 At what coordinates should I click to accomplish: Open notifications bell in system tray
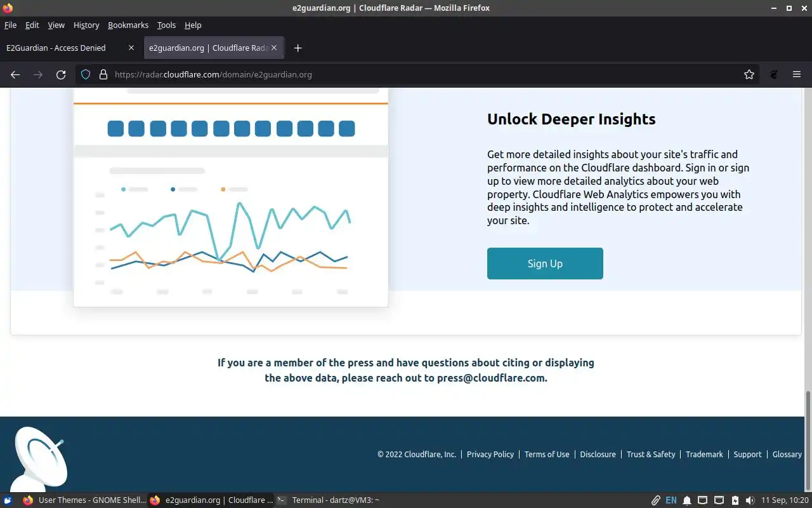click(687, 500)
